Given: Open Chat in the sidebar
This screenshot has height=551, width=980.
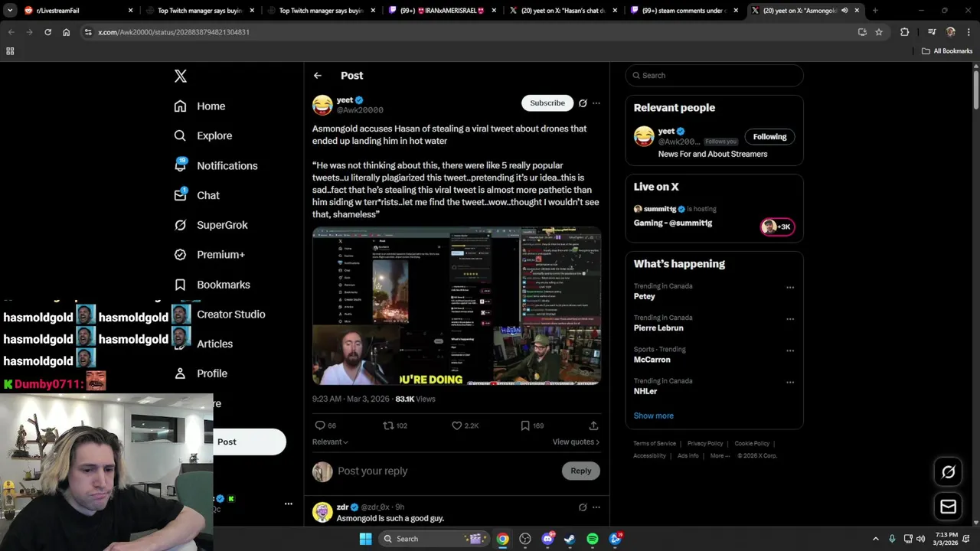Looking at the screenshot, I should click(197, 195).
